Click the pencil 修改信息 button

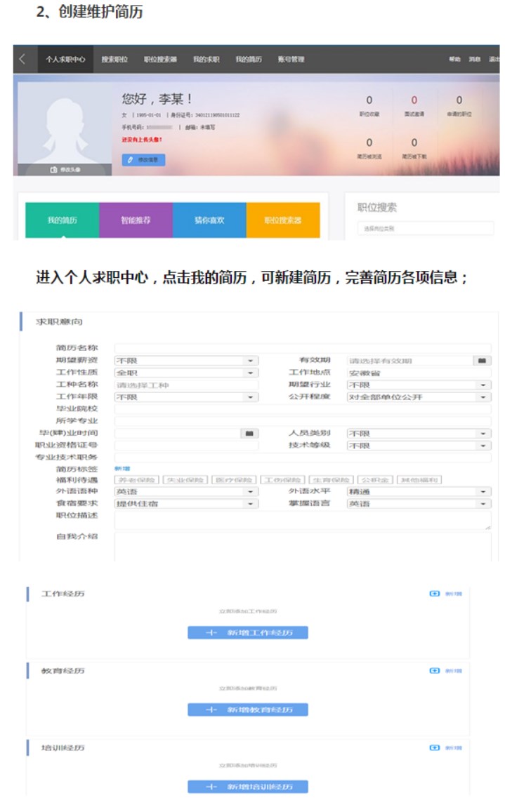[143, 160]
